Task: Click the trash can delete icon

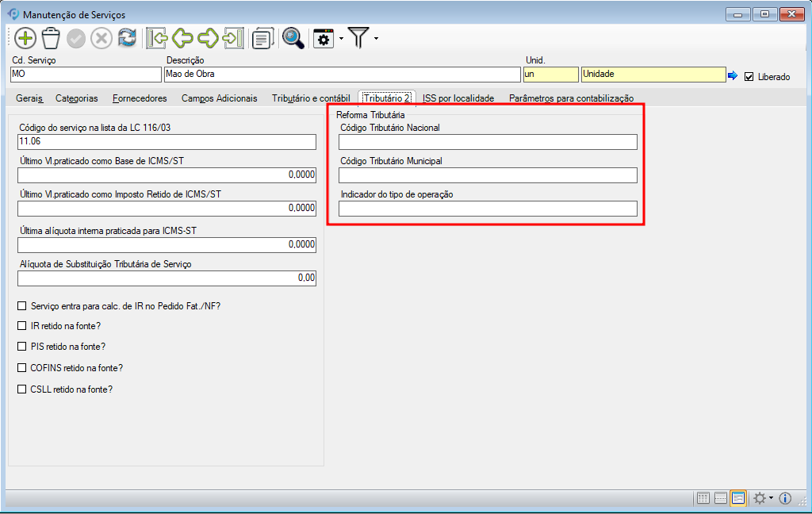Action: (51, 38)
